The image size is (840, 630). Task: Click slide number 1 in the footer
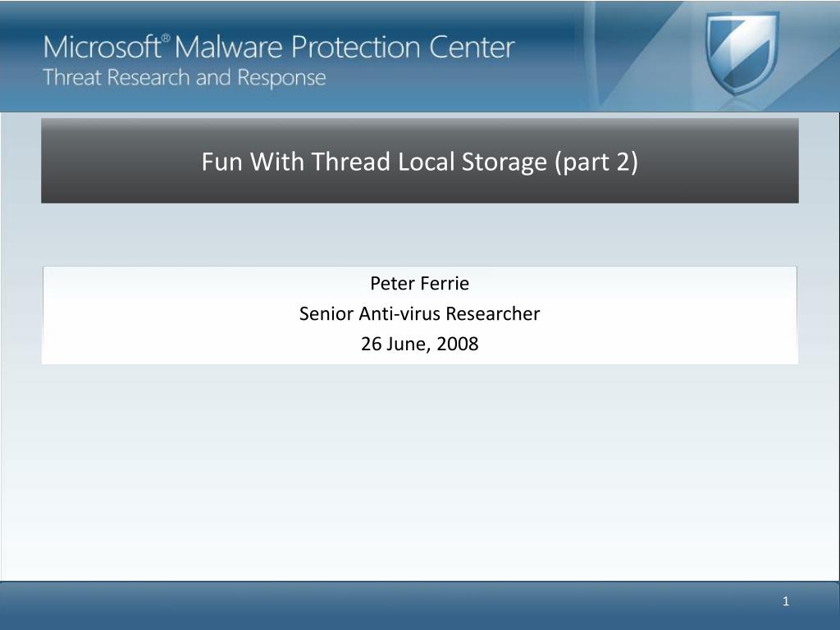pyautogui.click(x=786, y=601)
